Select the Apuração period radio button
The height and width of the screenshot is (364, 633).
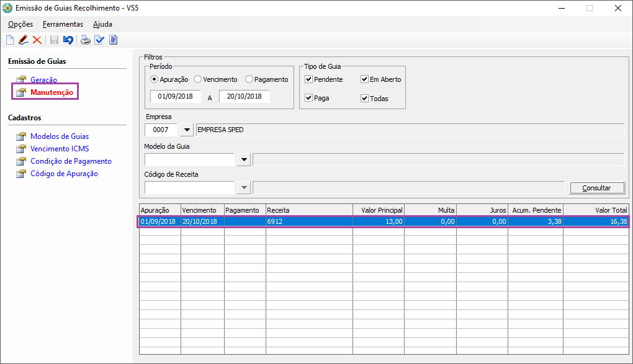(154, 79)
